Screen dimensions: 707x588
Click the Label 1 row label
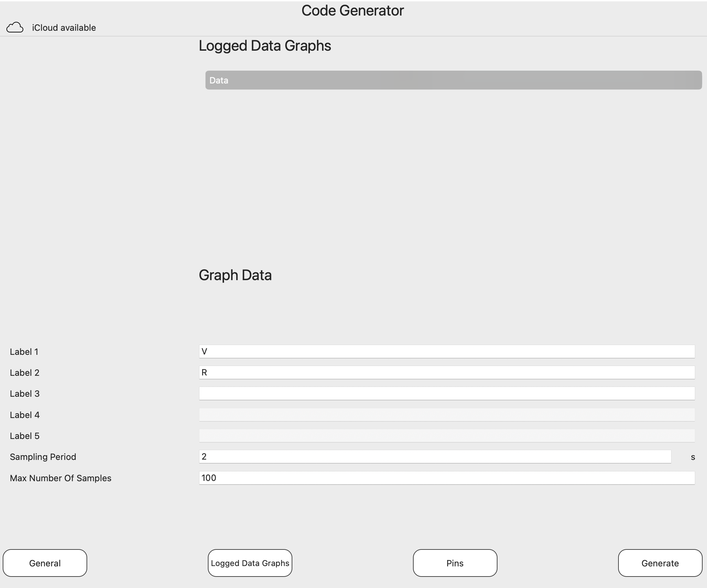[x=24, y=351]
